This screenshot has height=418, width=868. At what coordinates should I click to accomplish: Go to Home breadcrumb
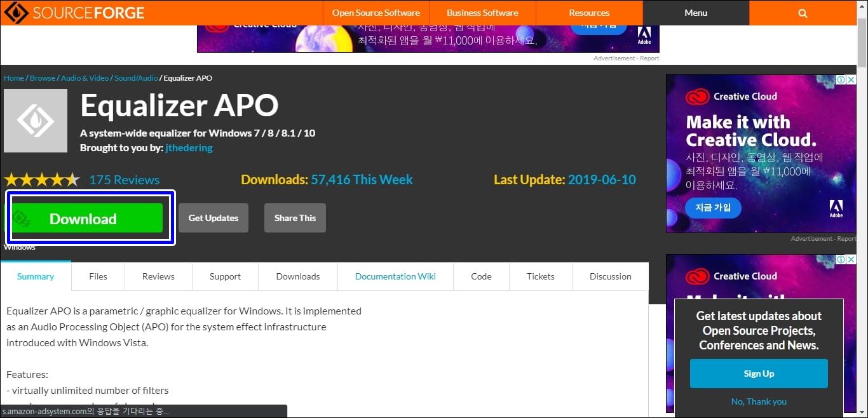pos(14,78)
